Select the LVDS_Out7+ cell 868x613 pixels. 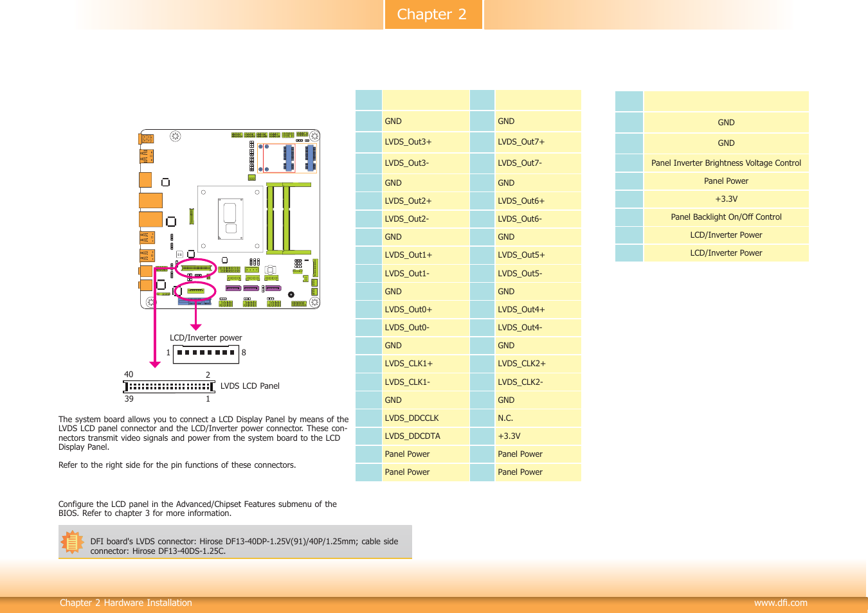538,142
